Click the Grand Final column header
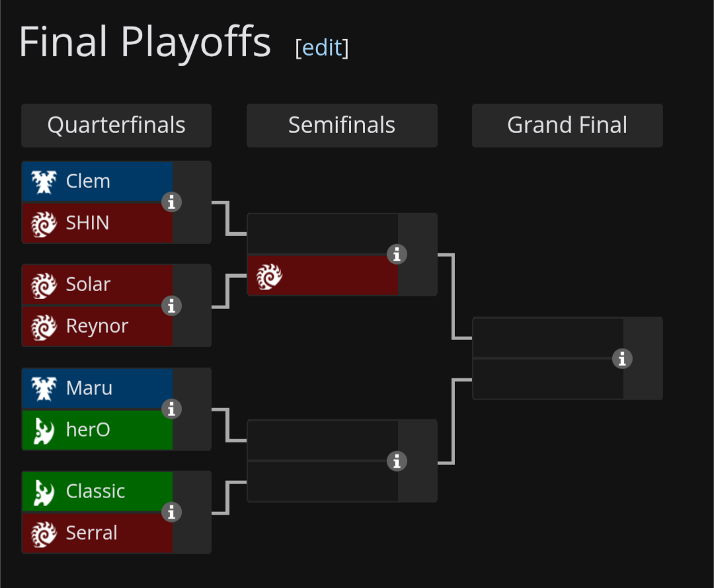Viewport: 714px width, 588px height. (567, 125)
